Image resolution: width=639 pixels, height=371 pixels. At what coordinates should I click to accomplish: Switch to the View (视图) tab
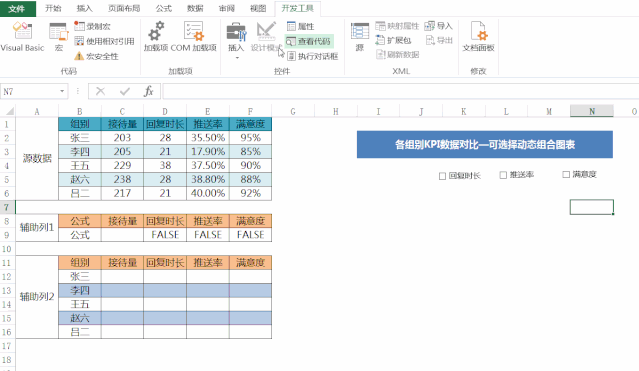[258, 8]
